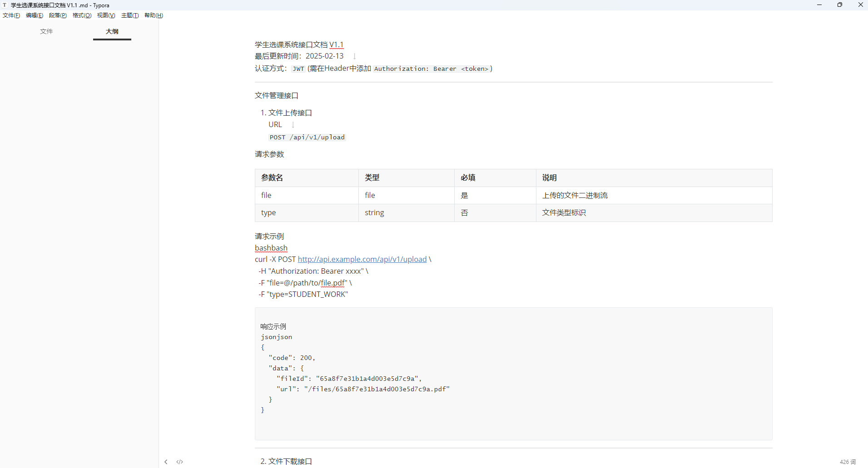The height and width of the screenshot is (468, 868).
Task: Click the api.example.com upload URL link
Action: pyautogui.click(x=362, y=259)
